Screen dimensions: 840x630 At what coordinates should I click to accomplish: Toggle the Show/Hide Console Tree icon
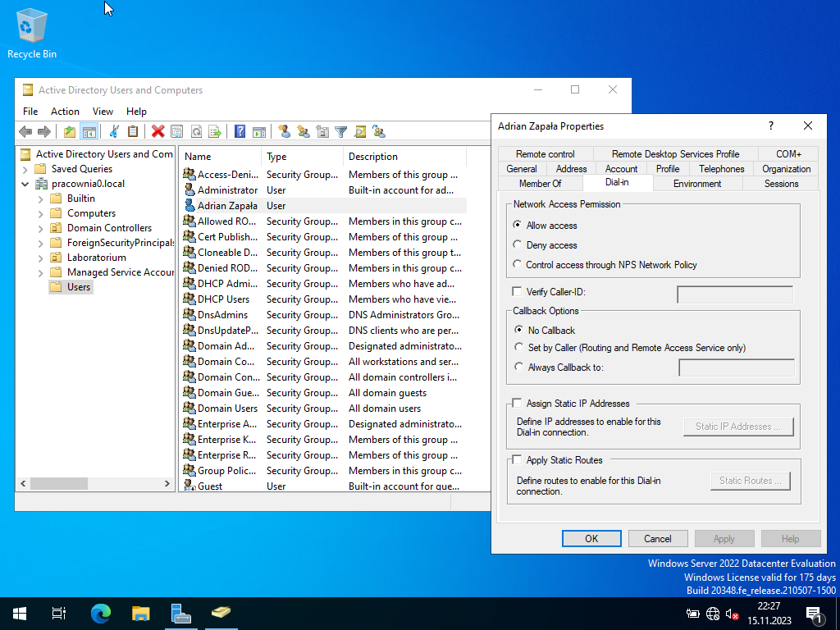89,131
